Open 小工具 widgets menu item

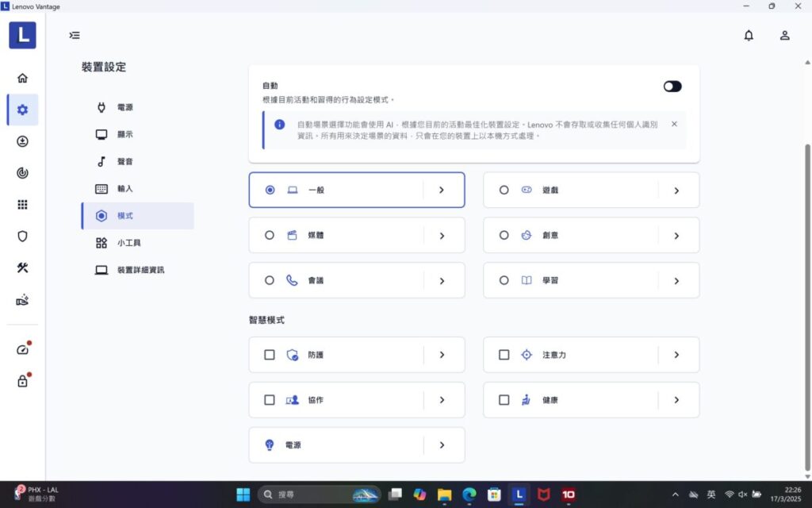point(137,243)
